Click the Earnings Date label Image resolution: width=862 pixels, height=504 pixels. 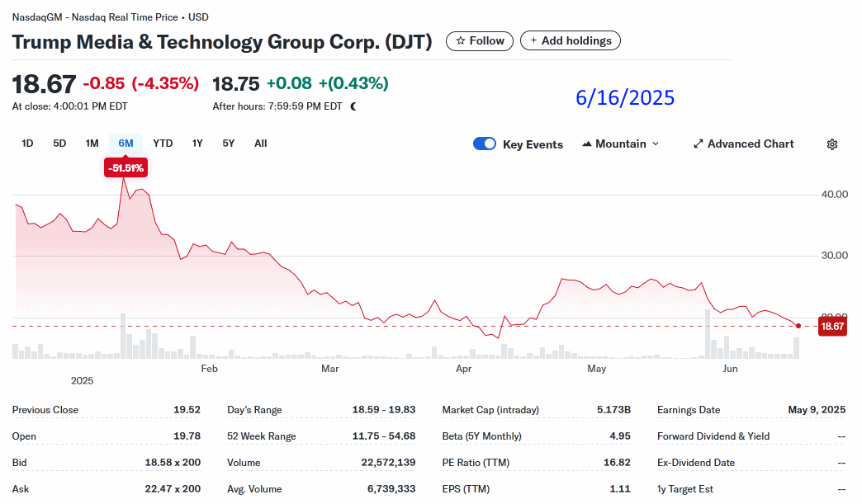(x=689, y=410)
